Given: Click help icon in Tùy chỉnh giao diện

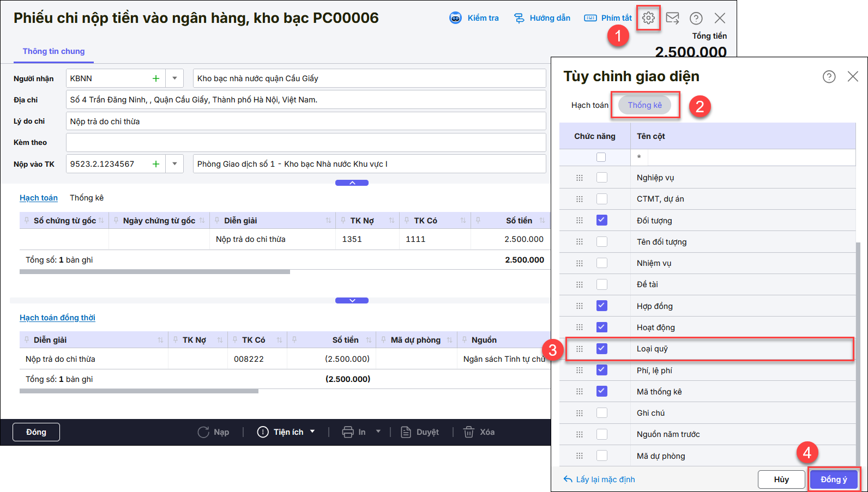Looking at the screenshot, I should [x=829, y=77].
